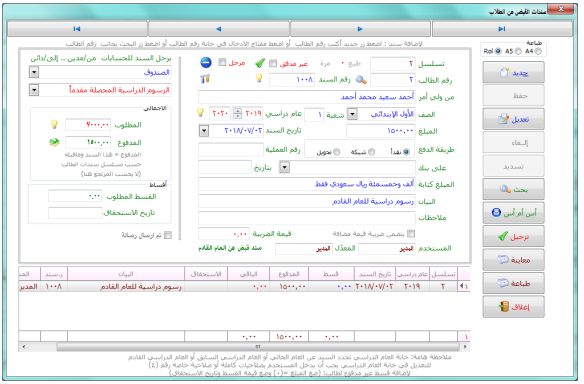Check the مرحل checkbox
584x384 pixels.
(222, 62)
